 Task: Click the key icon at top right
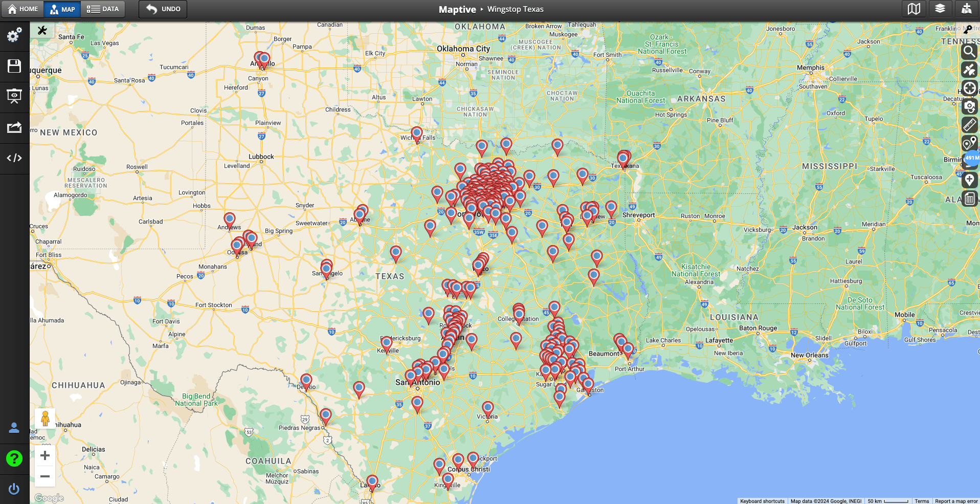(967, 30)
